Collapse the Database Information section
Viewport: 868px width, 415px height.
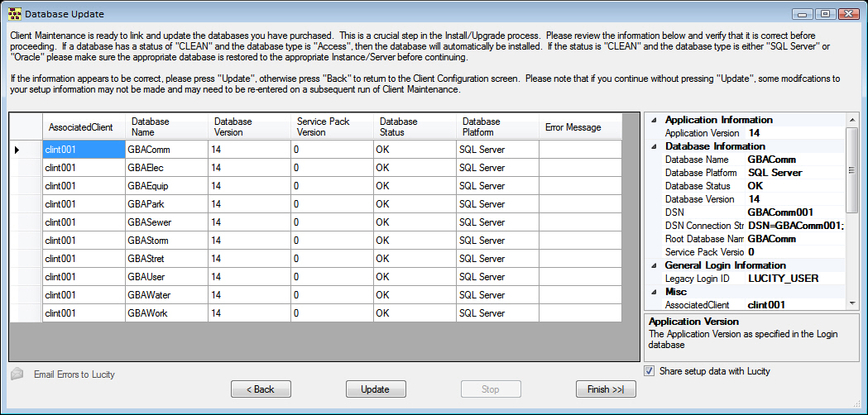[655, 146]
